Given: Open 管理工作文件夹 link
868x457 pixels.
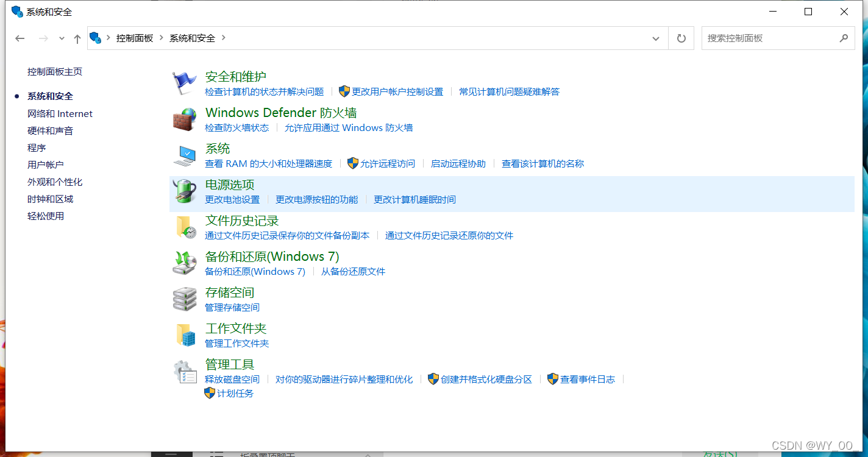Looking at the screenshot, I should pos(237,343).
